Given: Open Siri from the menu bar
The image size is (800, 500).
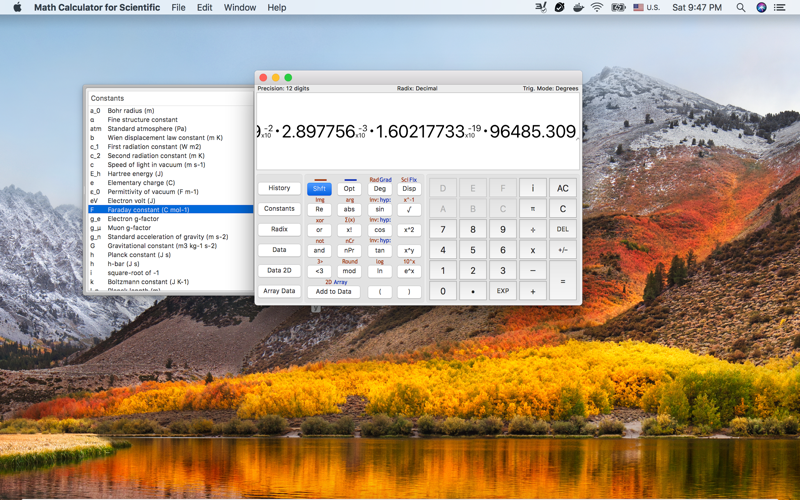Looking at the screenshot, I should point(761,7).
